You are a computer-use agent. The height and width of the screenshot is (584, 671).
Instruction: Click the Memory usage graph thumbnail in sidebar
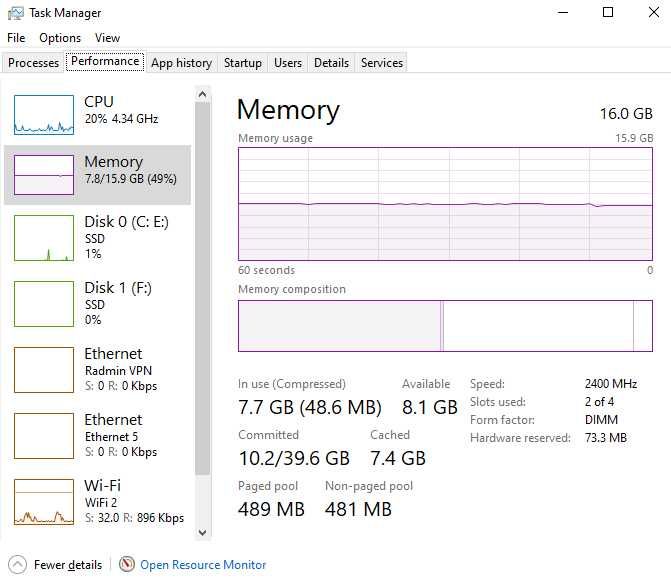[44, 175]
